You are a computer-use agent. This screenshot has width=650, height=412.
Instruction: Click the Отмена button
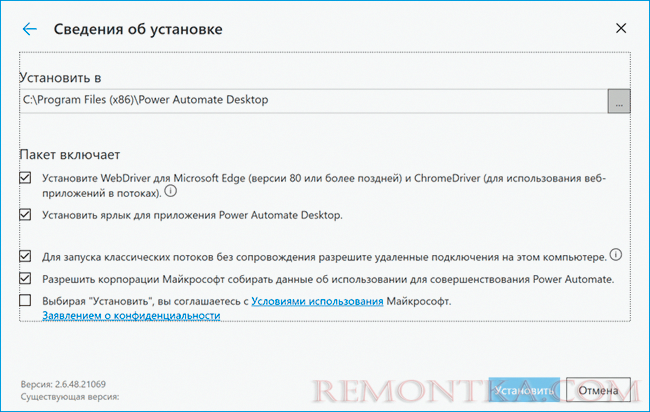[x=598, y=390]
